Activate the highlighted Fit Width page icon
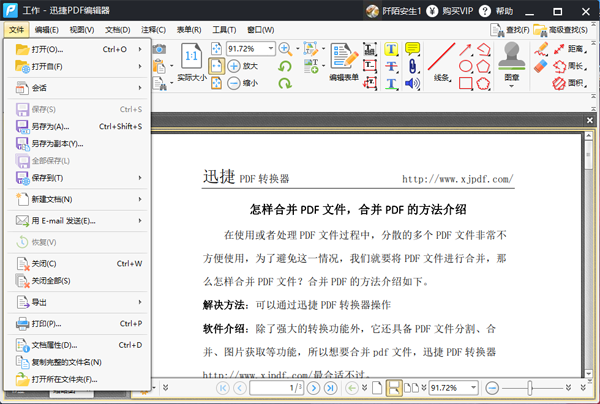The image size is (600, 404). click(x=216, y=66)
